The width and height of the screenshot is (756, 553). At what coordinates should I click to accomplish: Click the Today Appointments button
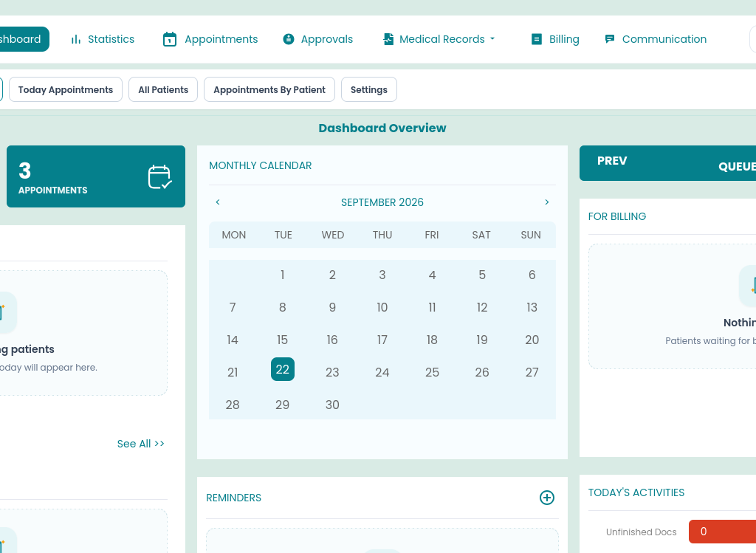coord(66,89)
